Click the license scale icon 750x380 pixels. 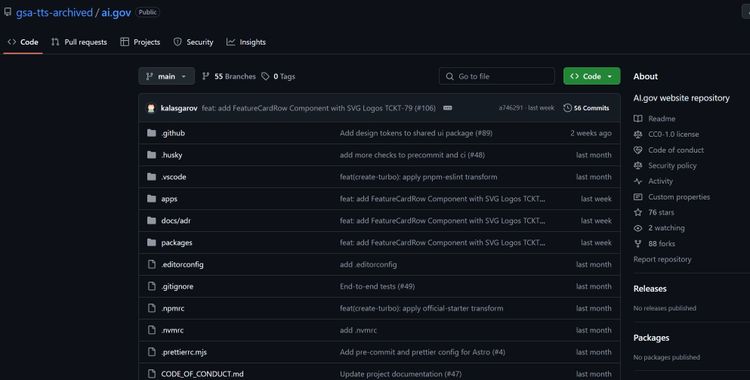pos(638,134)
